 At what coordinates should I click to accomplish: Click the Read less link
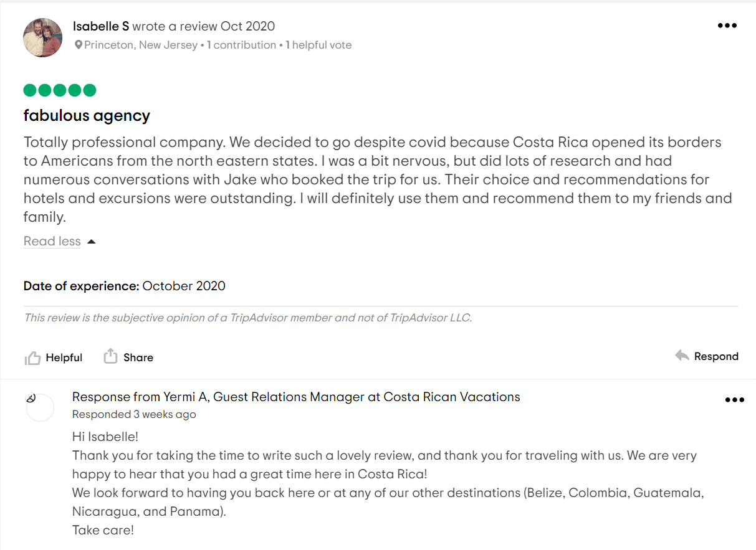[x=52, y=241]
